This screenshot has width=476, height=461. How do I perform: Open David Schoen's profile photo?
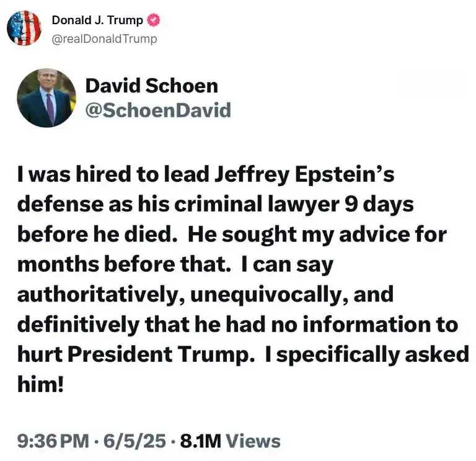tap(46, 98)
